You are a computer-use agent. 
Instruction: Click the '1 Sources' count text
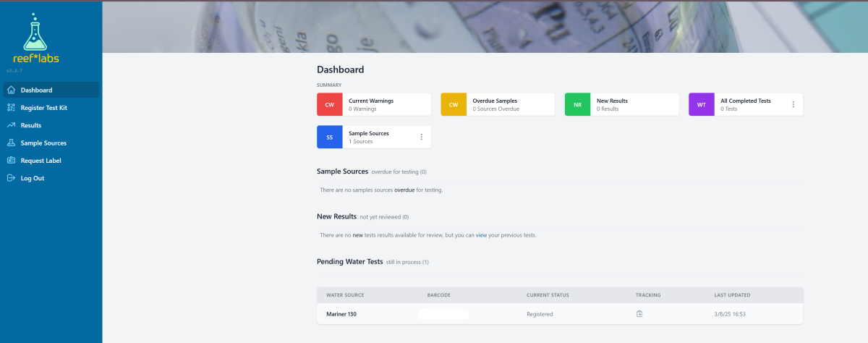361,141
